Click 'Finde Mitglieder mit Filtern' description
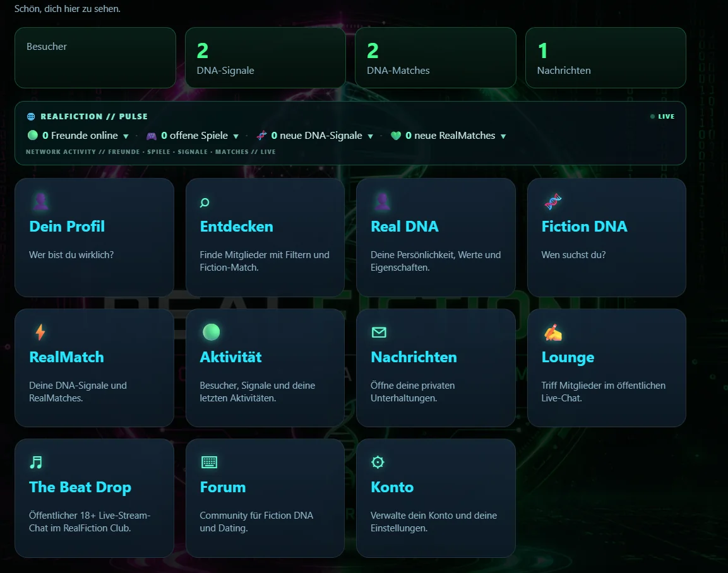Viewport: 728px width, 573px height. click(265, 261)
